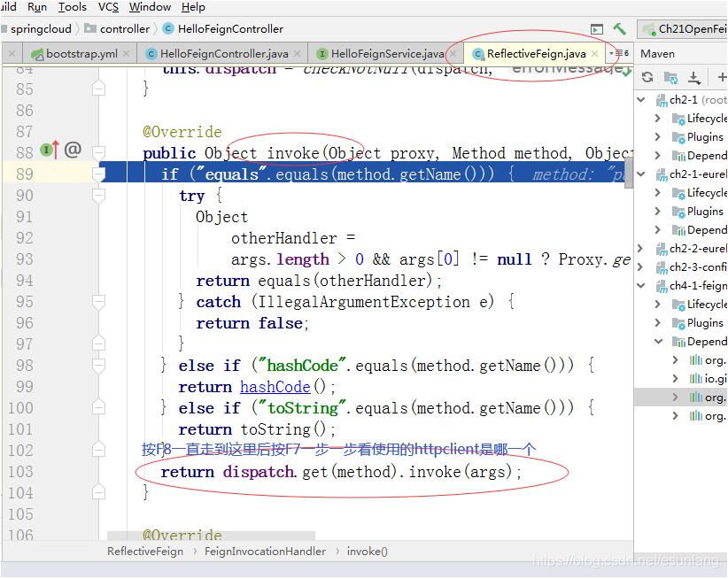Click Plugins under ch2-1-eurek module
The image size is (728, 579).
coord(705,212)
